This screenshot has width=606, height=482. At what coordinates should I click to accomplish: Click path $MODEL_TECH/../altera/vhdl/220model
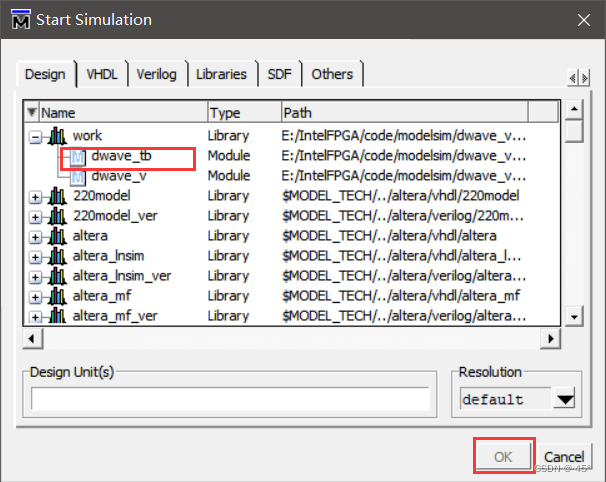[401, 196]
